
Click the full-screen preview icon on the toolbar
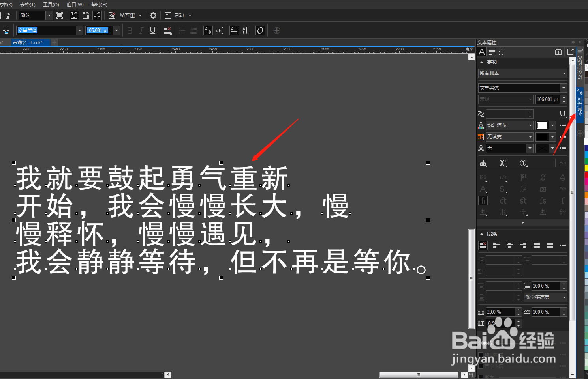click(x=60, y=15)
